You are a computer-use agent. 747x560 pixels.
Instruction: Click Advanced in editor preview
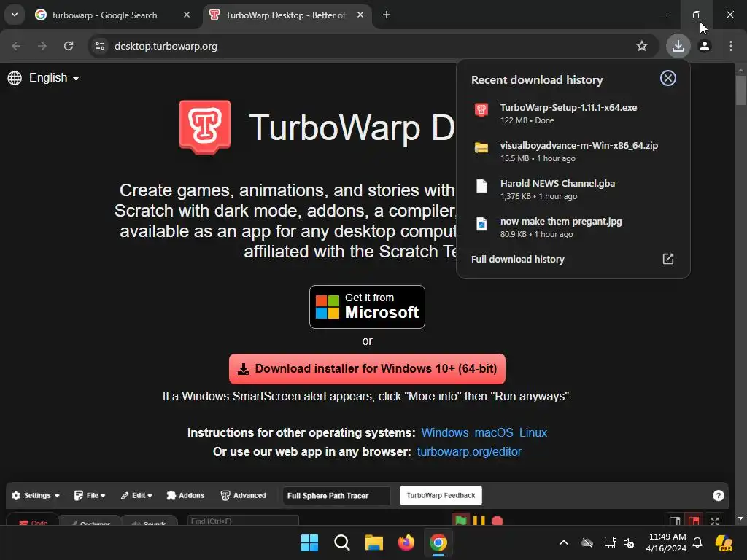pos(244,495)
